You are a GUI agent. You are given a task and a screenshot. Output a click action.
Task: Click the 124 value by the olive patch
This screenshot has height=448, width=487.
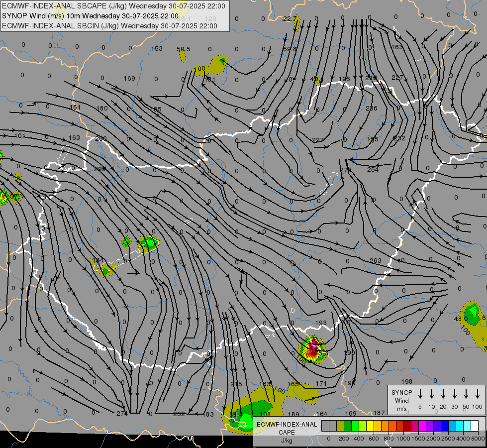[x=98, y=260]
